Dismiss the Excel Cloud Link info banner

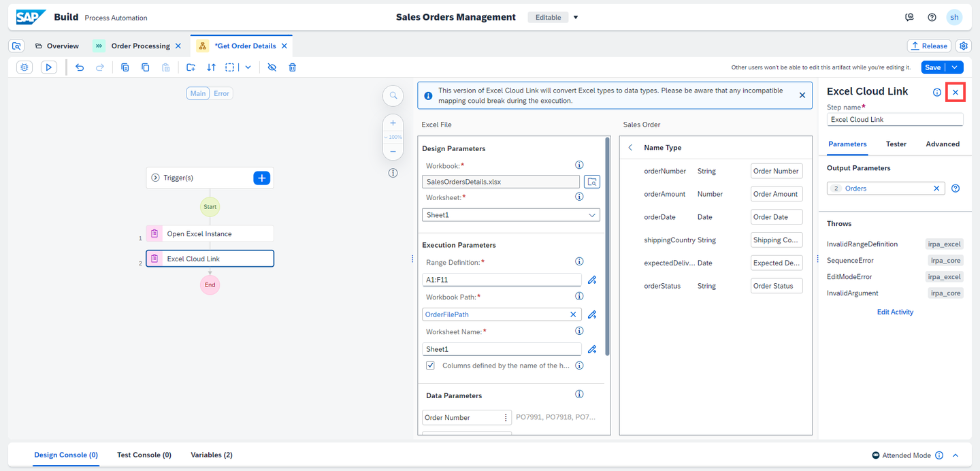[x=802, y=96]
